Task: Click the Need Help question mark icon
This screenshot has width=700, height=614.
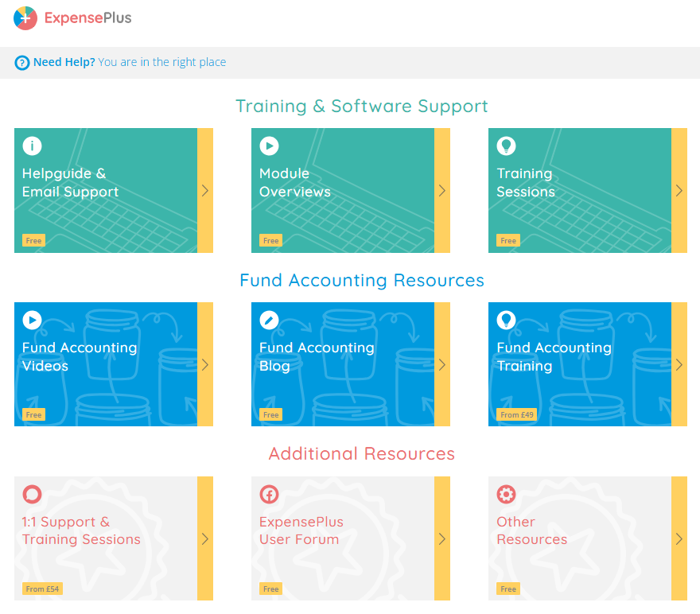Action: point(22,63)
